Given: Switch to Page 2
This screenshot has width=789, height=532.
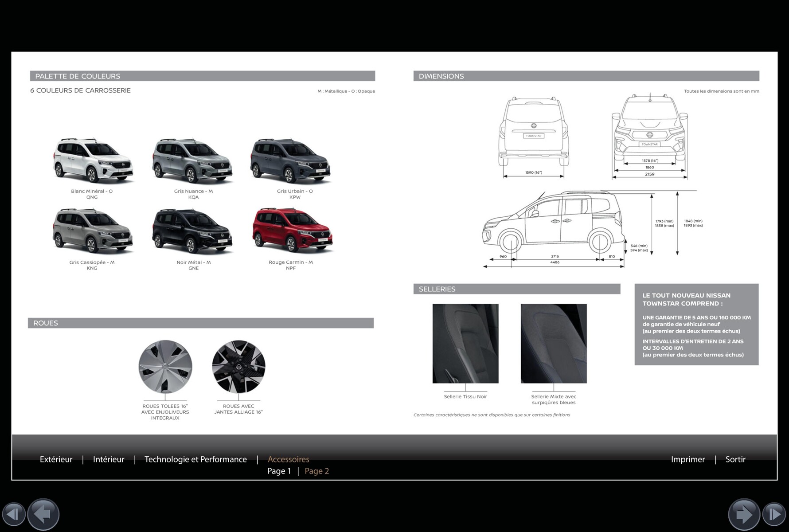Looking at the screenshot, I should (317, 471).
